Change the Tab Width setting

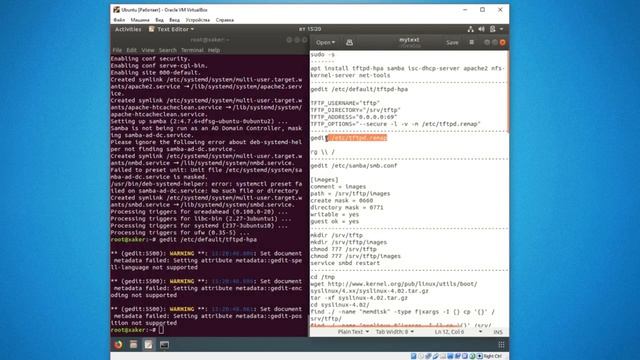coord(395,332)
